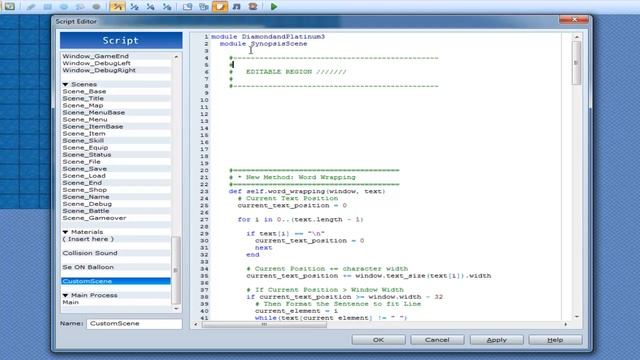Select the Shadow Pen tool
The width and height of the screenshot is (640, 360).
click(96, 7)
